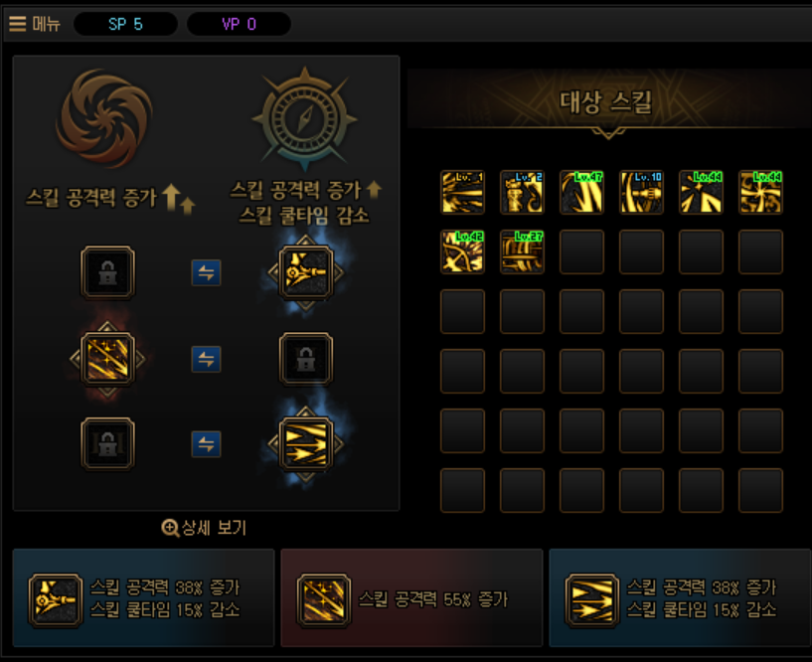Select the compass 스킬 쿨타임 감소 emblem
This screenshot has width=812, height=662.
pyautogui.click(x=305, y=119)
